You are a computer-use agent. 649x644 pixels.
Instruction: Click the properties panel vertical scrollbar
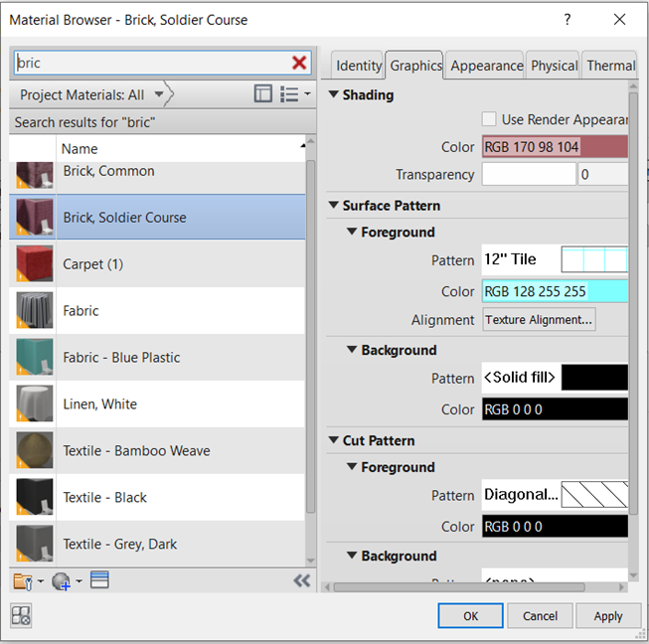click(633, 303)
